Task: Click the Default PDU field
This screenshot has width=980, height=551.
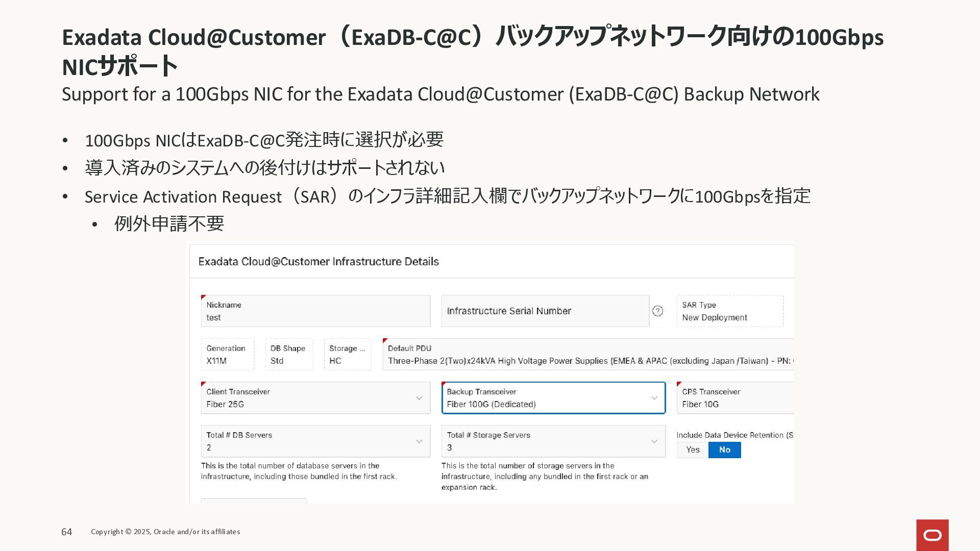Action: click(x=587, y=355)
